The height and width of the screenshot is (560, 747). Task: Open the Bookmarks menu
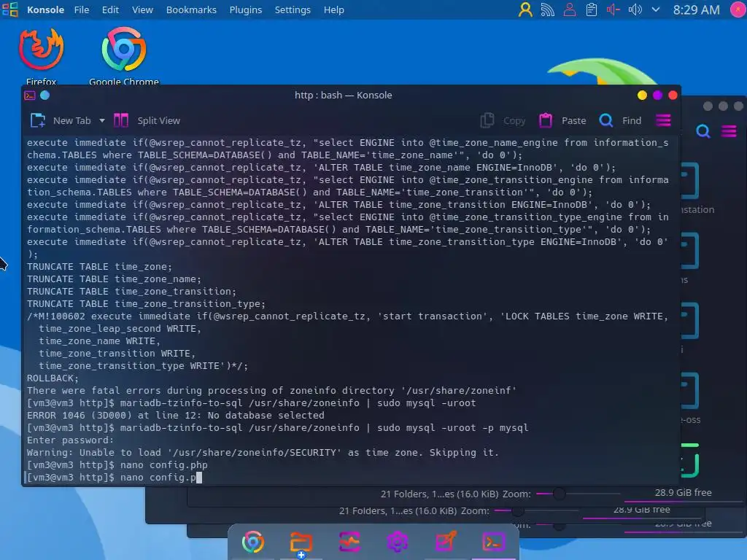click(191, 9)
